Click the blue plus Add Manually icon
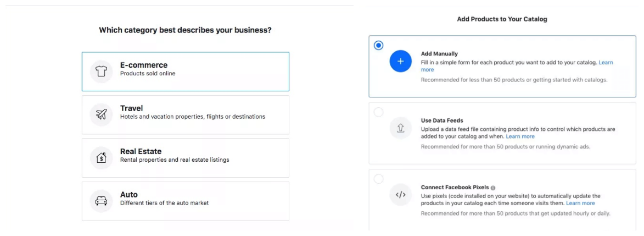The image size is (644, 236). [400, 61]
